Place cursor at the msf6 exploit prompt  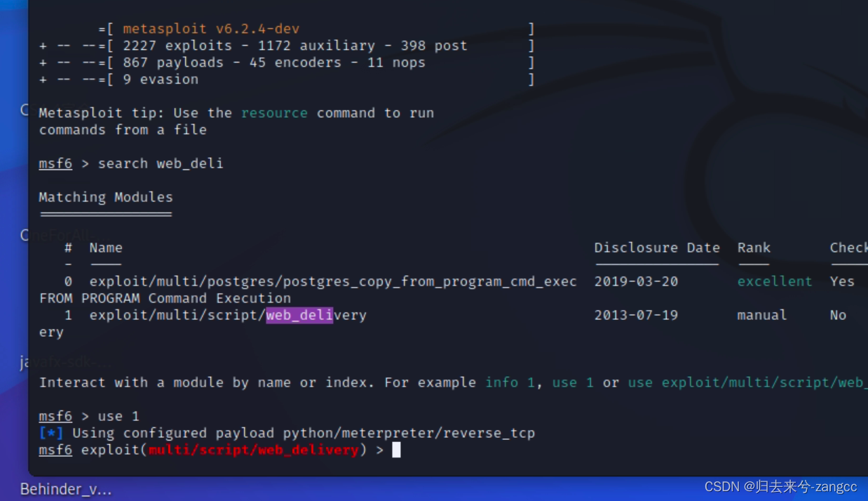coord(210,450)
